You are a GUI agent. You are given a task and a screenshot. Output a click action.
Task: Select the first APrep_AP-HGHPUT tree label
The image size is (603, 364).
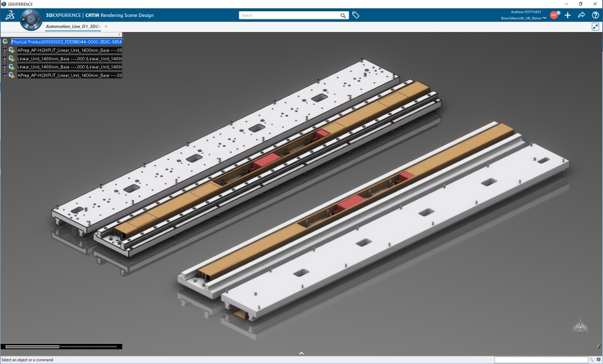pyautogui.click(x=70, y=50)
